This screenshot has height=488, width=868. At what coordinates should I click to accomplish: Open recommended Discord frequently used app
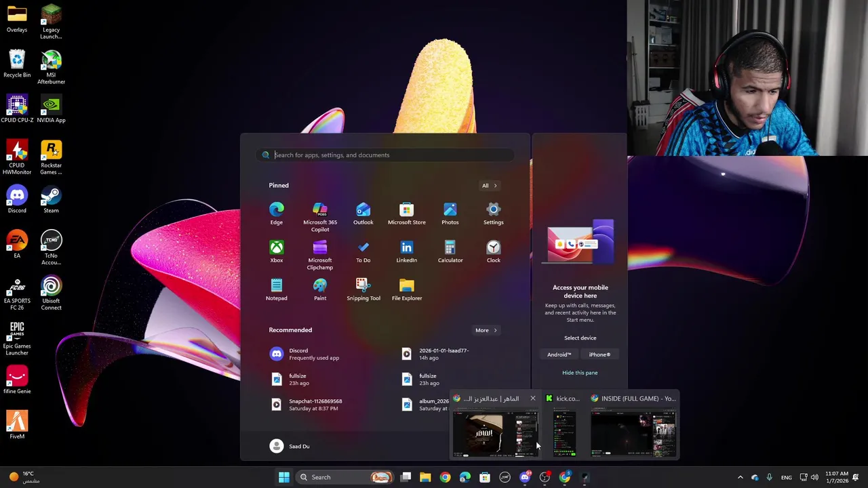pyautogui.click(x=319, y=354)
